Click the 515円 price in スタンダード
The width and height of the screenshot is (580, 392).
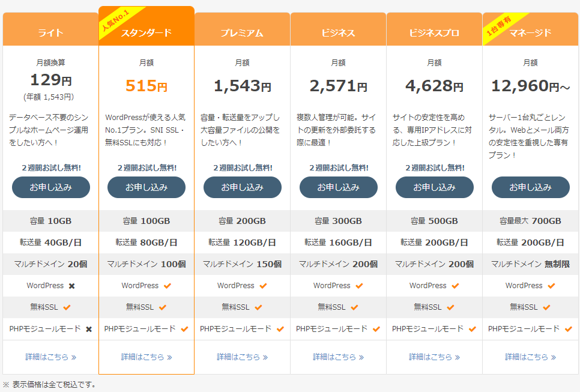point(147,86)
